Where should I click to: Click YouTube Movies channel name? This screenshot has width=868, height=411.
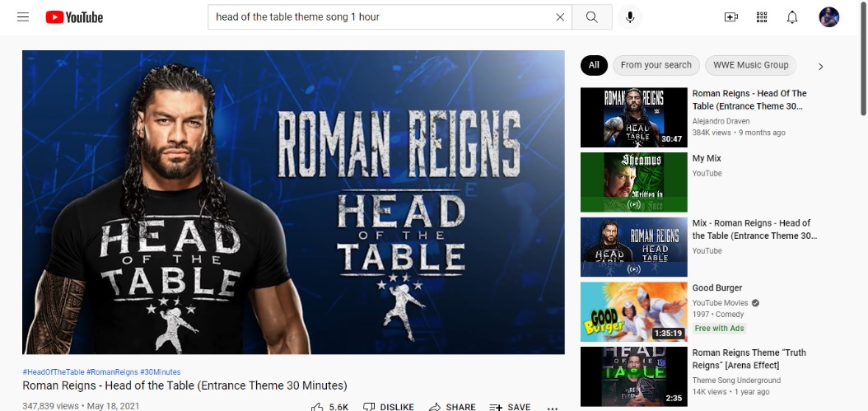click(721, 303)
